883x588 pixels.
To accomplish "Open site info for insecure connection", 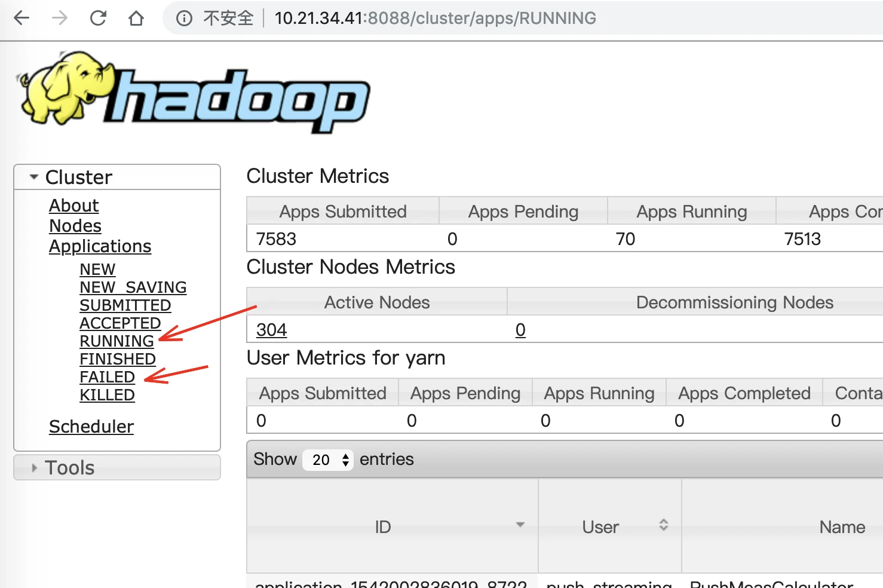I will coord(184,19).
